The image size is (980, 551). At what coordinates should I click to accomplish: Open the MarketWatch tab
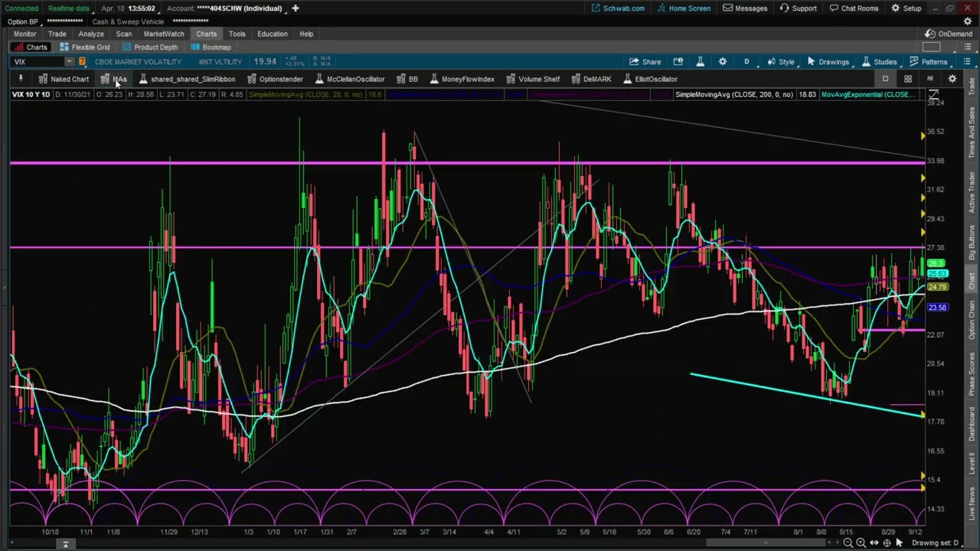(164, 34)
